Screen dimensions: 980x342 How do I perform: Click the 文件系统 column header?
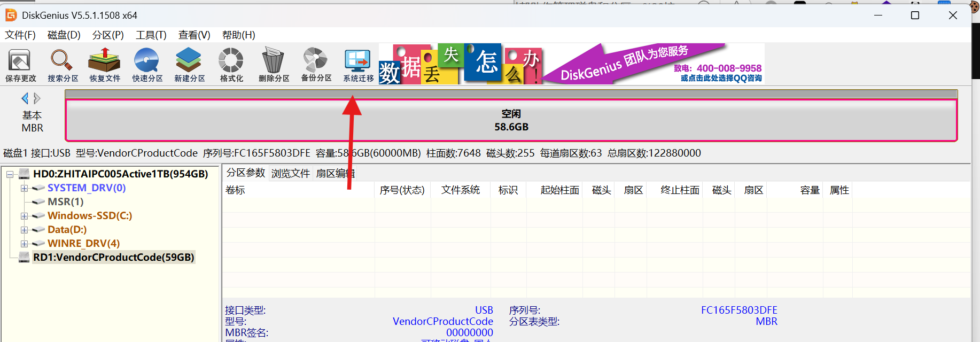461,190
